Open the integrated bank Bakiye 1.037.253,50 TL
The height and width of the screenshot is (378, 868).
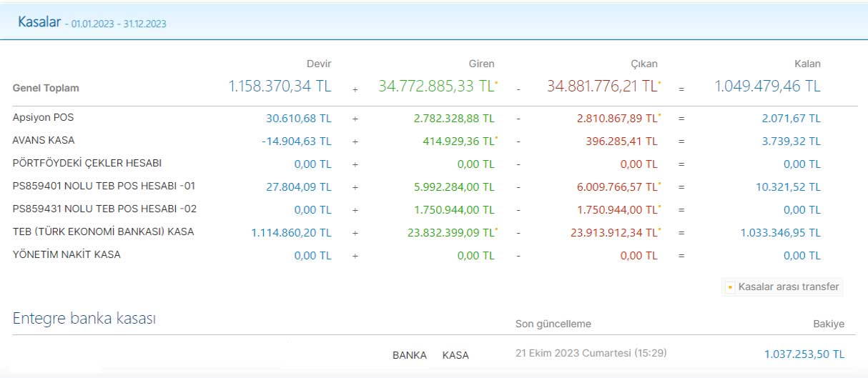coord(804,354)
